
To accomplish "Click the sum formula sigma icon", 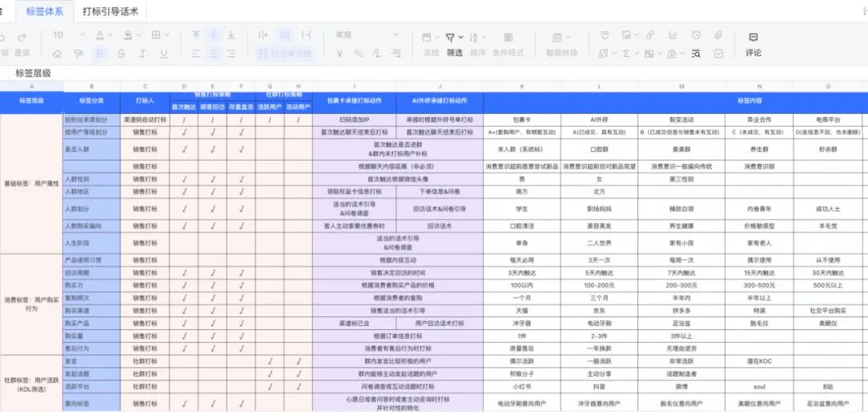I will point(625,54).
